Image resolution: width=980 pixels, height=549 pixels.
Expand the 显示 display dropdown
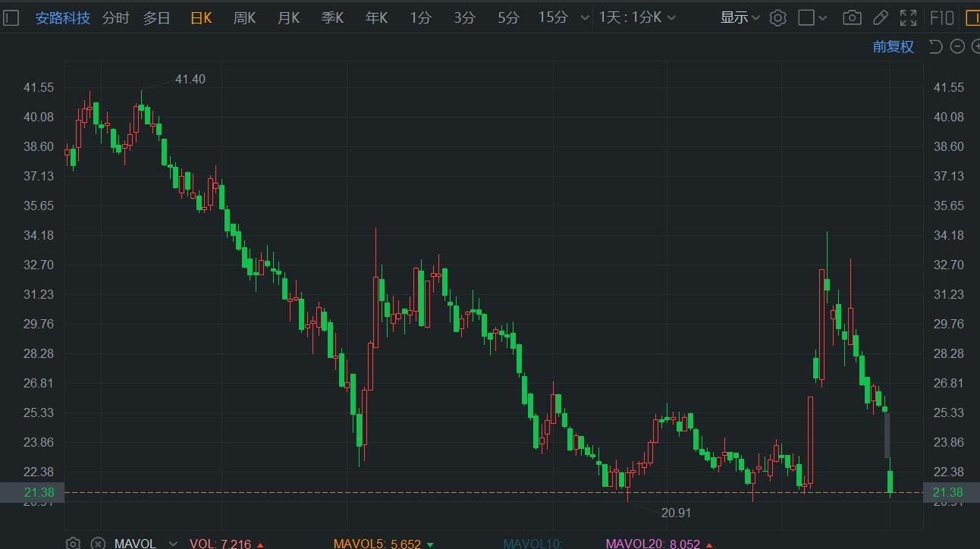coord(740,17)
